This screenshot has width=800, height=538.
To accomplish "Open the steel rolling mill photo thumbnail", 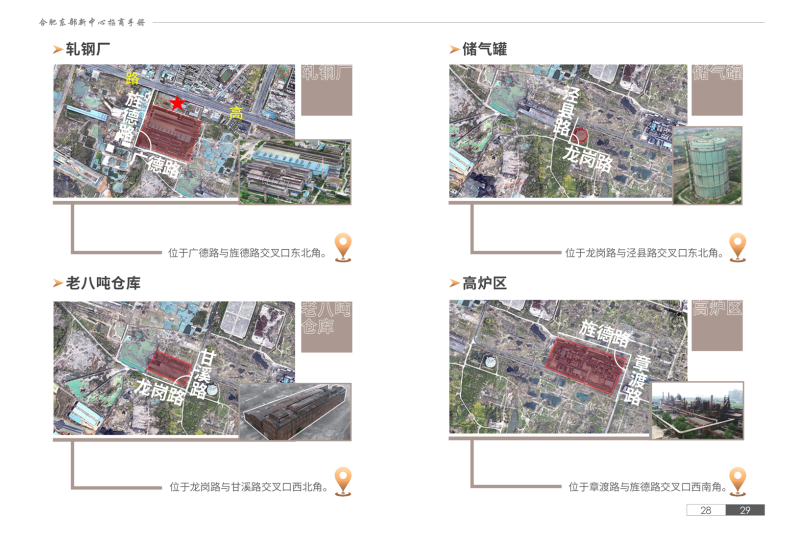I will [x=295, y=172].
